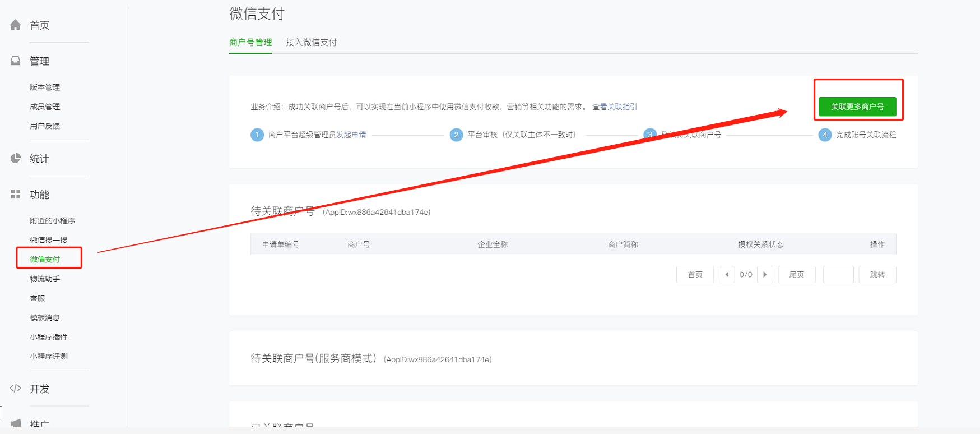Click the green 关联更多商户号 button
This screenshot has width=980, height=434.
tap(857, 107)
